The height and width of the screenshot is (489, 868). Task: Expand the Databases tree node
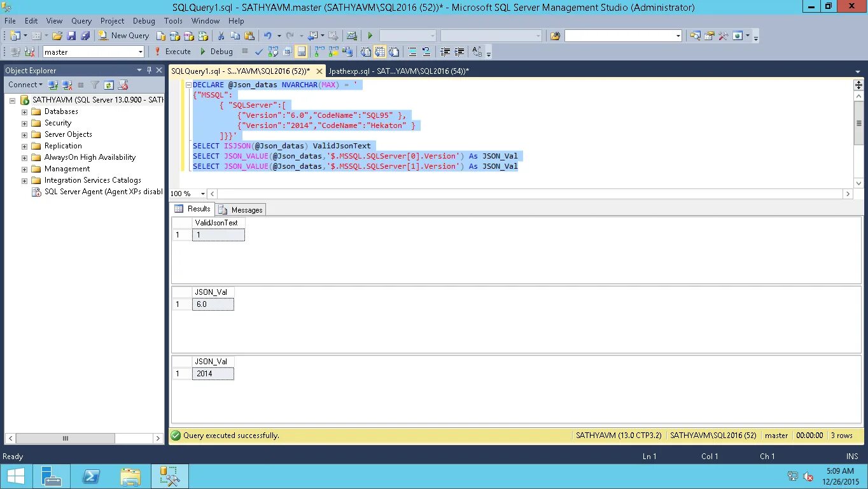[24, 111]
